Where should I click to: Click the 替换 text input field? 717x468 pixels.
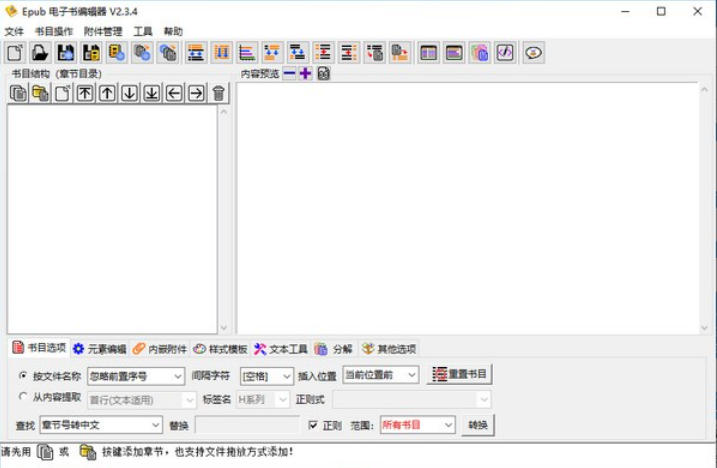point(246,425)
